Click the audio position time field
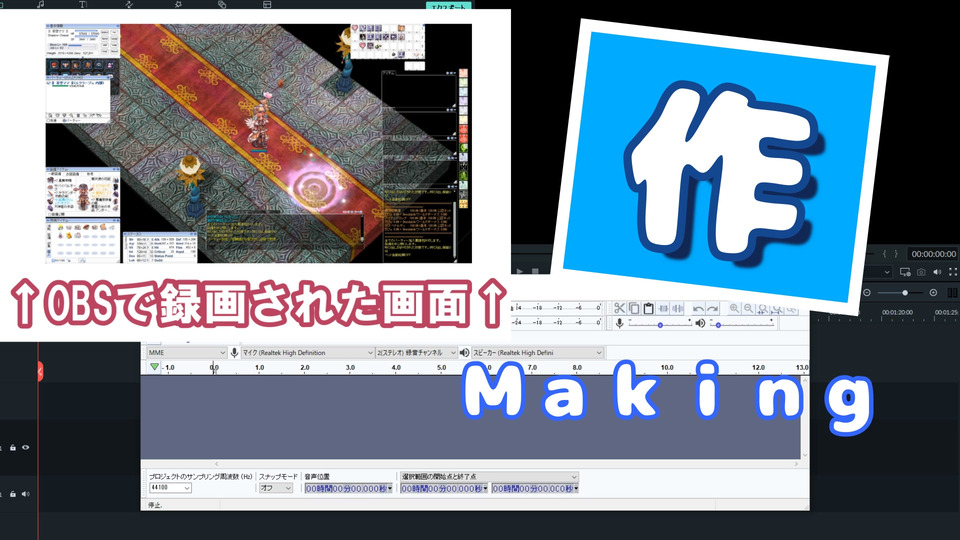 [347, 489]
